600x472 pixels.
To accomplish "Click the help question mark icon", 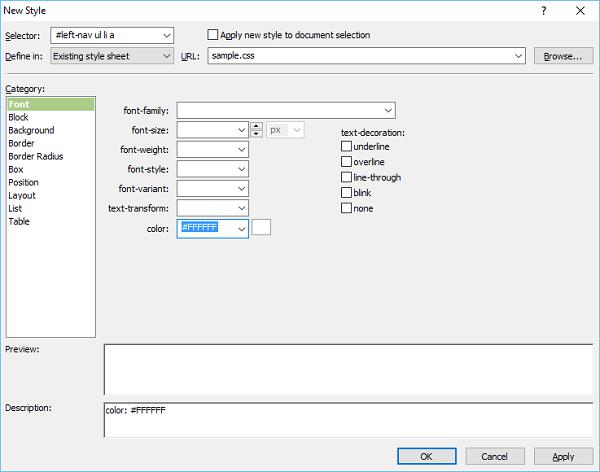I will point(544,10).
